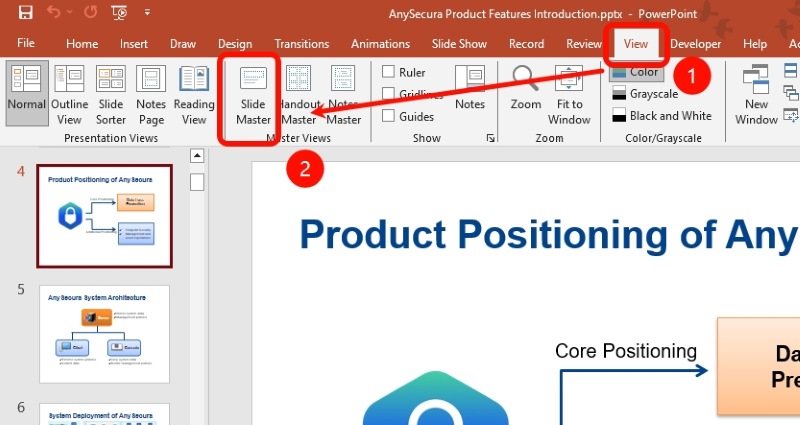The image size is (800, 425).
Task: Click thumbnail pane scroll up arrow
Action: [x=197, y=156]
